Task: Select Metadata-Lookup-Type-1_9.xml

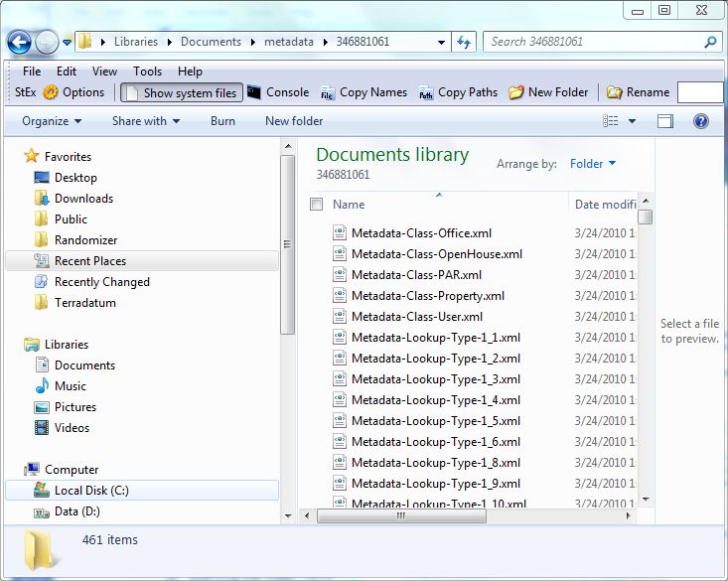Action: tap(436, 484)
